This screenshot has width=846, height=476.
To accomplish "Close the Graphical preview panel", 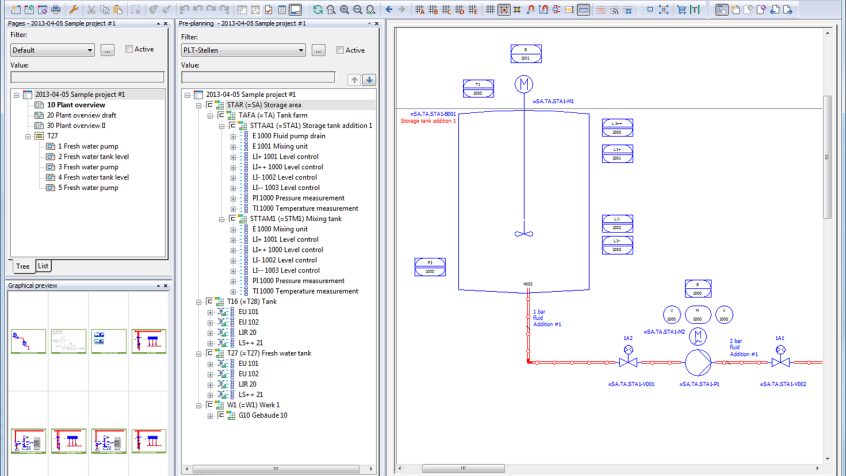I will click(166, 285).
